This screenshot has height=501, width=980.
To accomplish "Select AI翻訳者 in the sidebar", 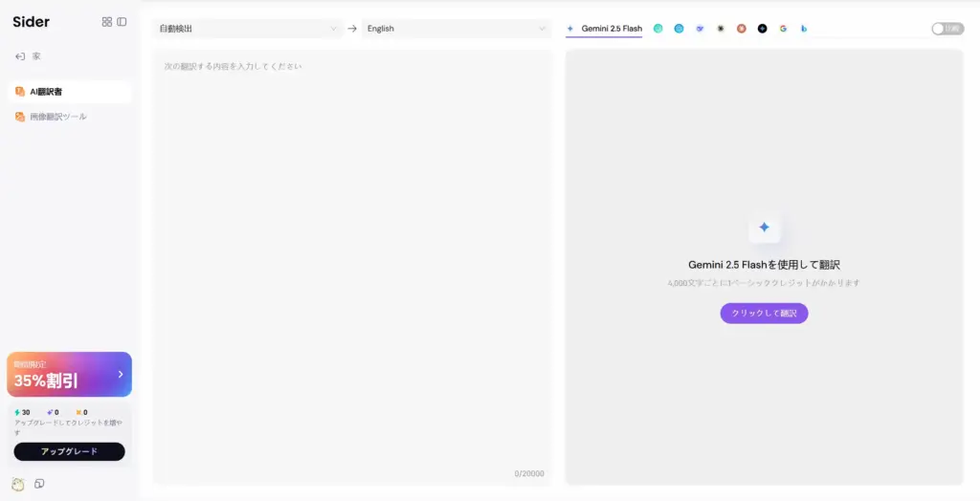I will [x=46, y=92].
